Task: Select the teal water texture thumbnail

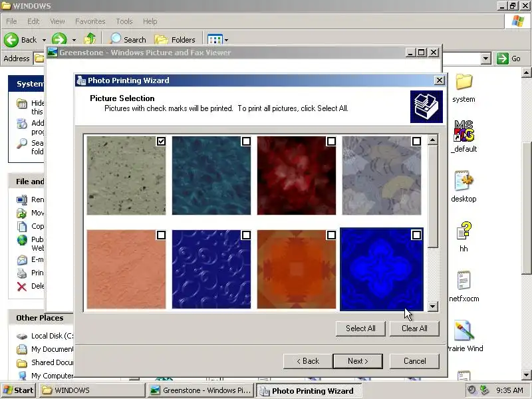Action: coord(211,176)
